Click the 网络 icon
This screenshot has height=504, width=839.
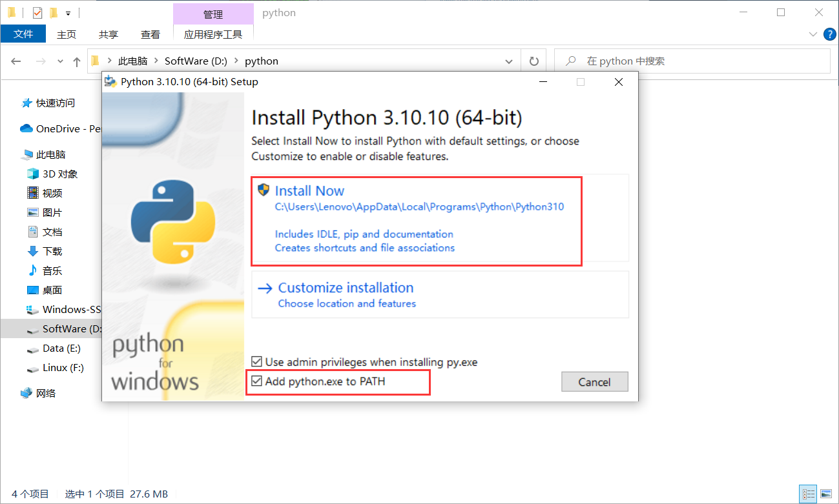point(26,393)
